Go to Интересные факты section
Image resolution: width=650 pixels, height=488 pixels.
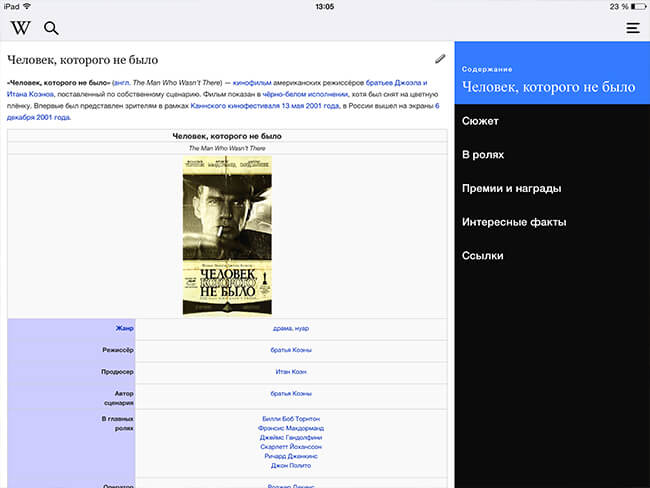point(514,222)
